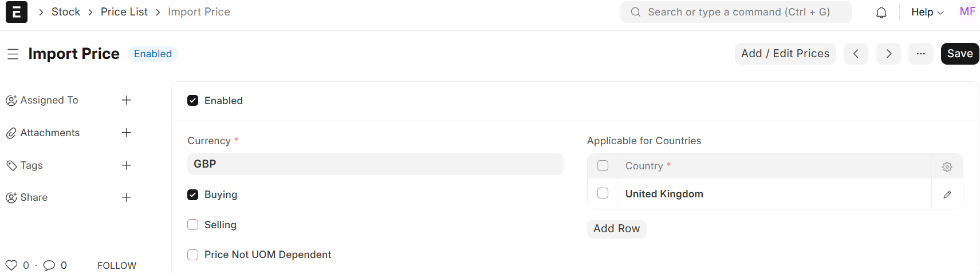This screenshot has height=274, width=980.
Task: Open the MF user avatar menu
Action: (x=967, y=11)
